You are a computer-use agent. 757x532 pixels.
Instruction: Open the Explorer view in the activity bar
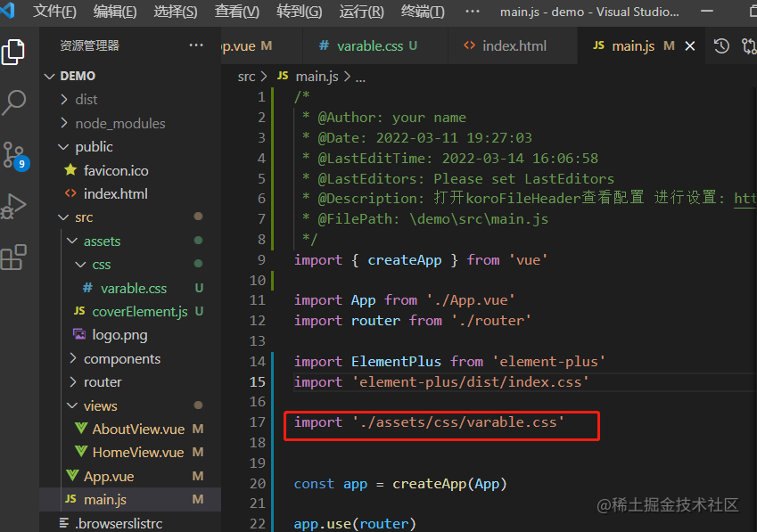pos(14,52)
